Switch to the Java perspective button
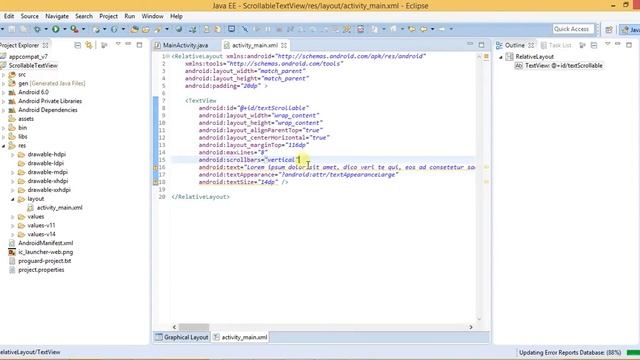 [630, 29]
